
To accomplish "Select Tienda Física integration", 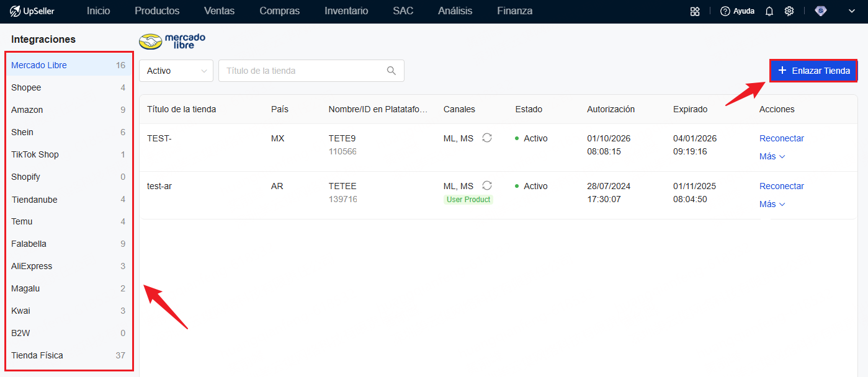I will pyautogui.click(x=68, y=355).
